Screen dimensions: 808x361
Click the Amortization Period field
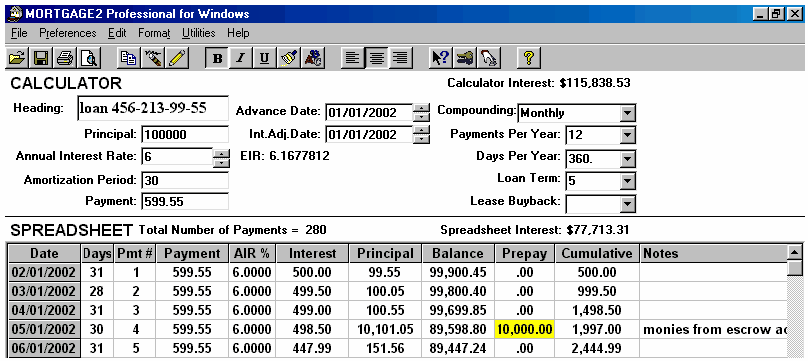coord(185,180)
